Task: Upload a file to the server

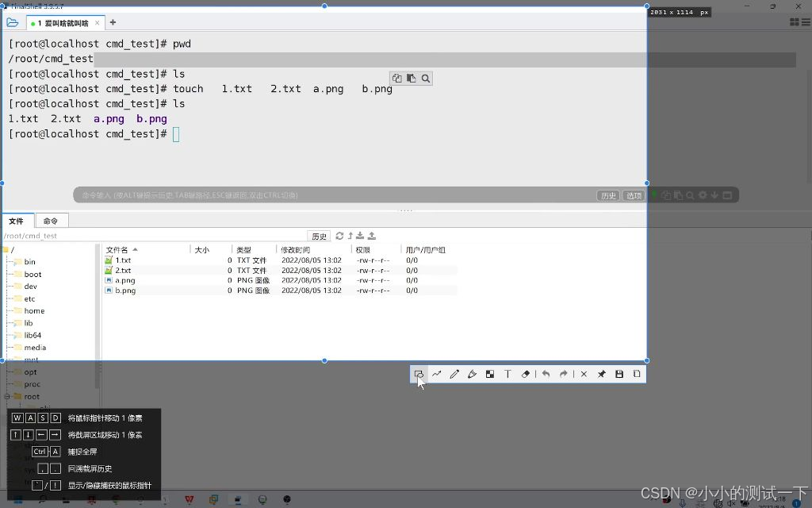Action: point(370,235)
